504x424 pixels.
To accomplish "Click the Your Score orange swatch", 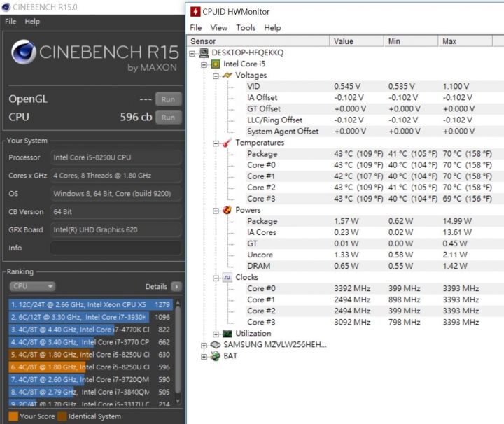I will [13, 416].
